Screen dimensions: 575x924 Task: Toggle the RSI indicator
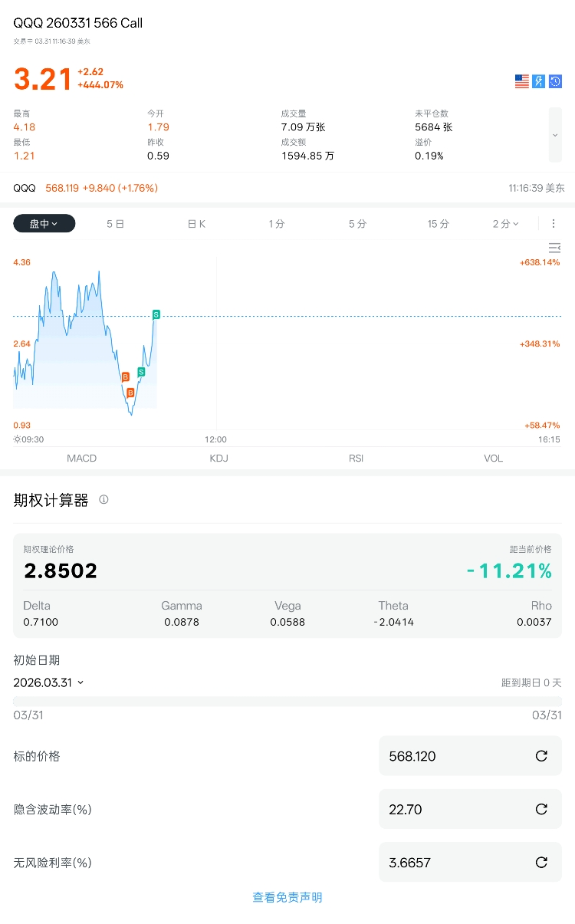356,459
